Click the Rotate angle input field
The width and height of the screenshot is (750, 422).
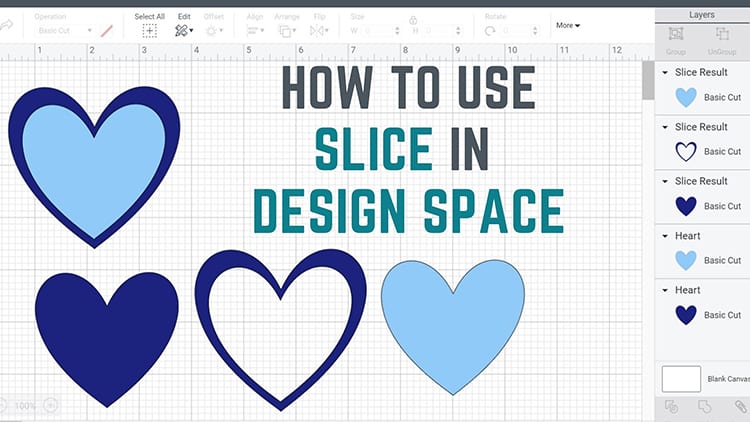tap(516, 31)
